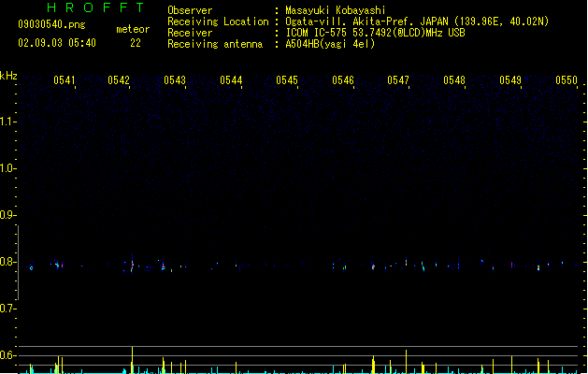Viewport: 588px width, 374px height.
Task: Click the meteor count 22
Action: [x=136, y=43]
